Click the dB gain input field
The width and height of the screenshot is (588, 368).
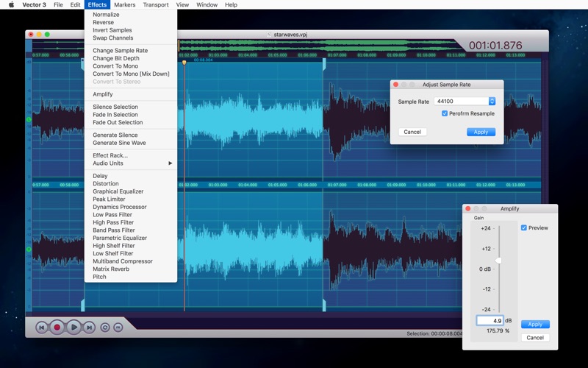490,321
